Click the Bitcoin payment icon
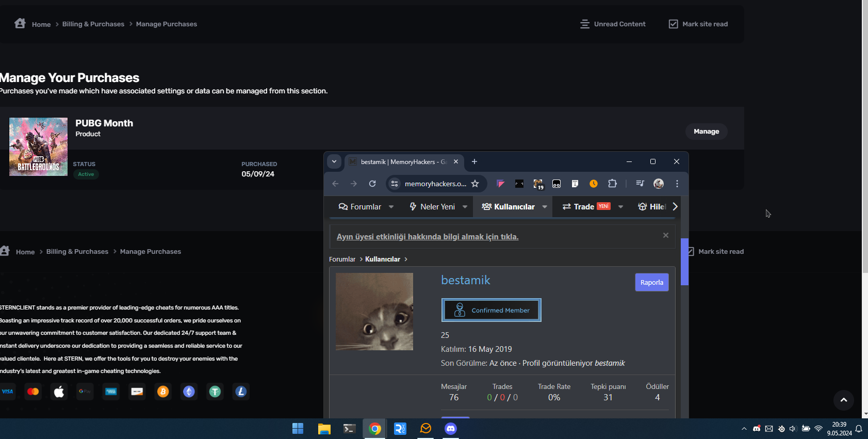Screen dimensions: 868x439 [163, 392]
